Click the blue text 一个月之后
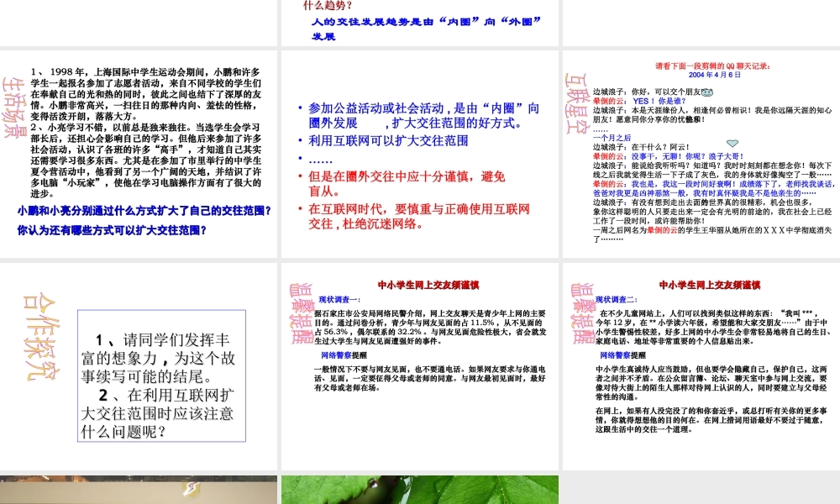This screenshot has width=840, height=504. coord(612,138)
